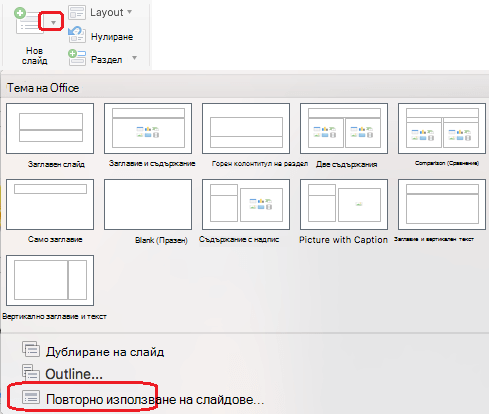Screen dimensions: 489x414
Task: Click the Picture with Caption caption text
Action: pyautogui.click(x=343, y=240)
